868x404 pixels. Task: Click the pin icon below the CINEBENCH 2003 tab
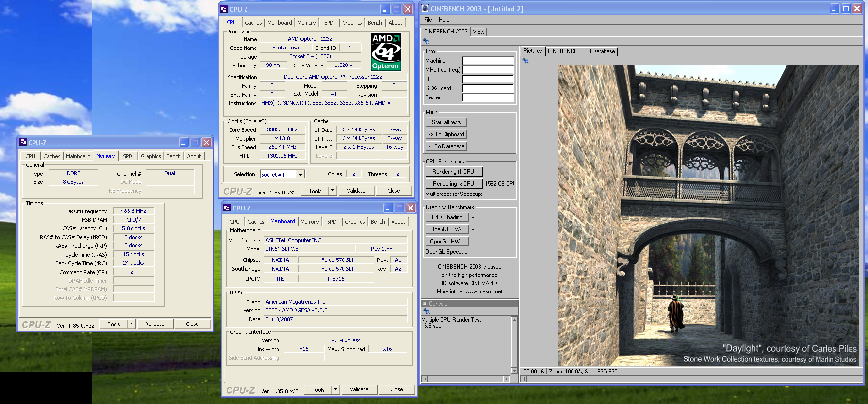pos(426,41)
